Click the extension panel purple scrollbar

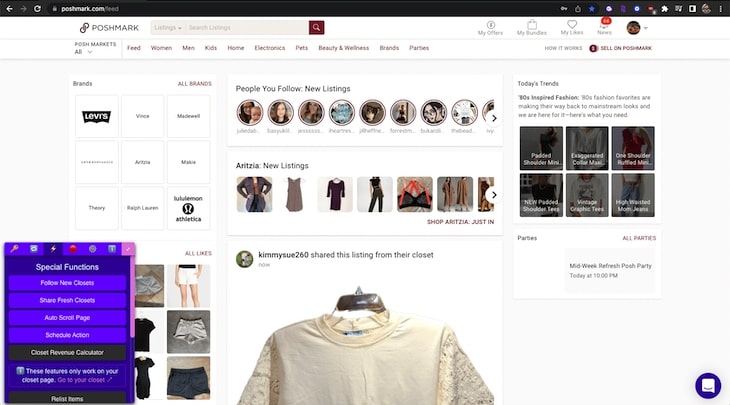[x=132, y=296]
